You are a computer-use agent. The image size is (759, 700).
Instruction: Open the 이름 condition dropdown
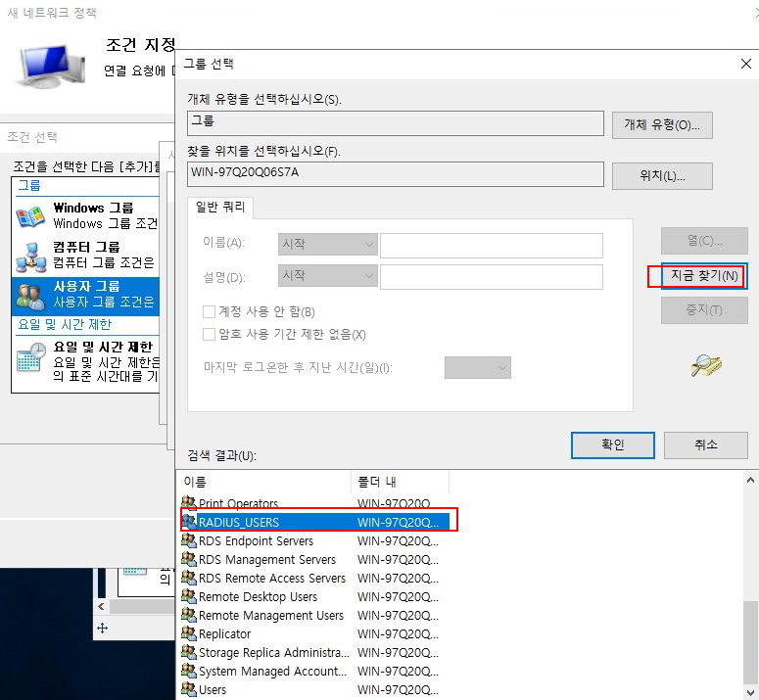click(328, 244)
